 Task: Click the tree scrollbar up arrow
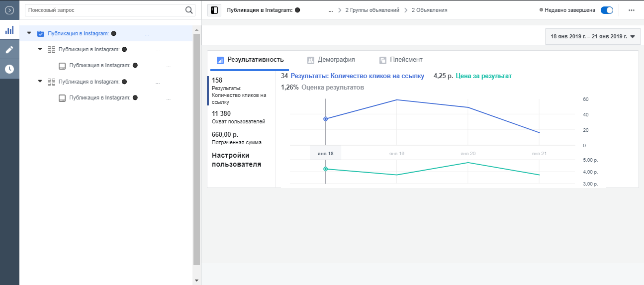click(196, 30)
